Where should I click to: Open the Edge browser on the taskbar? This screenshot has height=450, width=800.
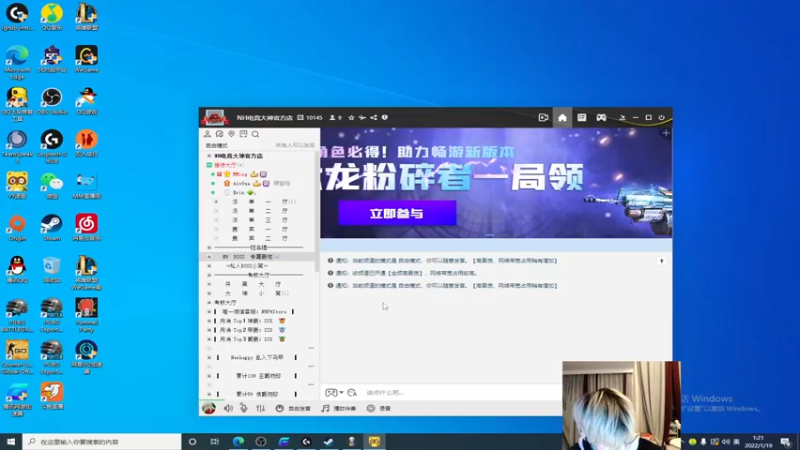(238, 441)
